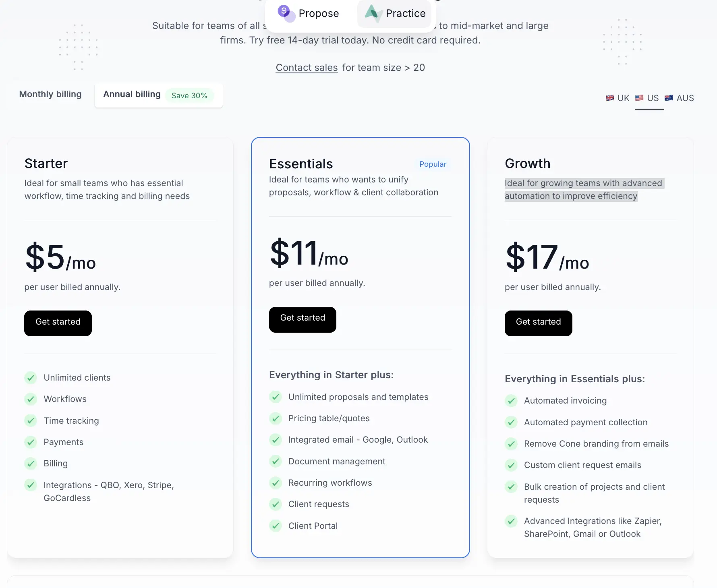Open the Contact sales link

click(x=307, y=68)
